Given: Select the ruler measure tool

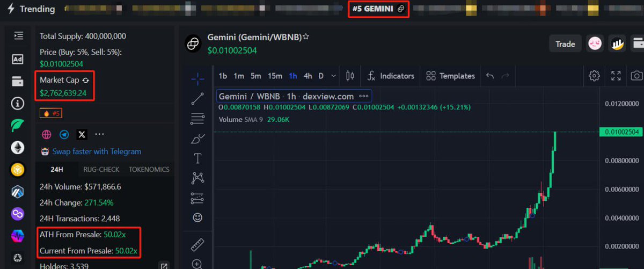Looking at the screenshot, I should pos(197,244).
